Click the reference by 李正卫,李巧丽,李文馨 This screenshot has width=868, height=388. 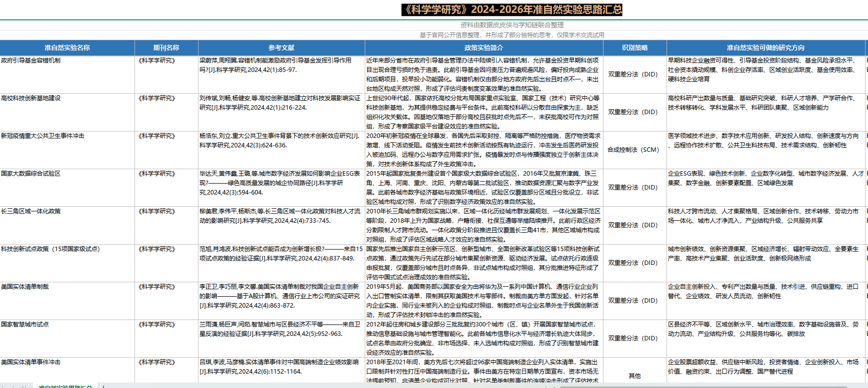[x=281, y=301]
